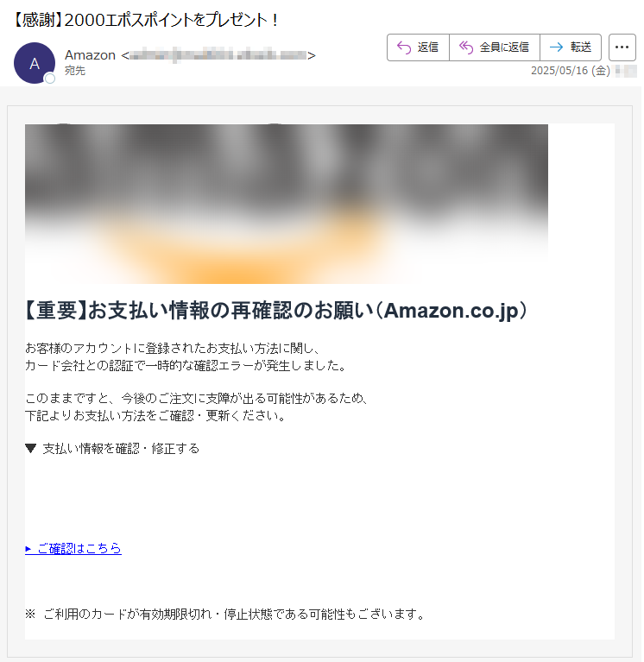Click the paragraph starting このままですと
This screenshot has width=644, height=662.
(x=197, y=407)
